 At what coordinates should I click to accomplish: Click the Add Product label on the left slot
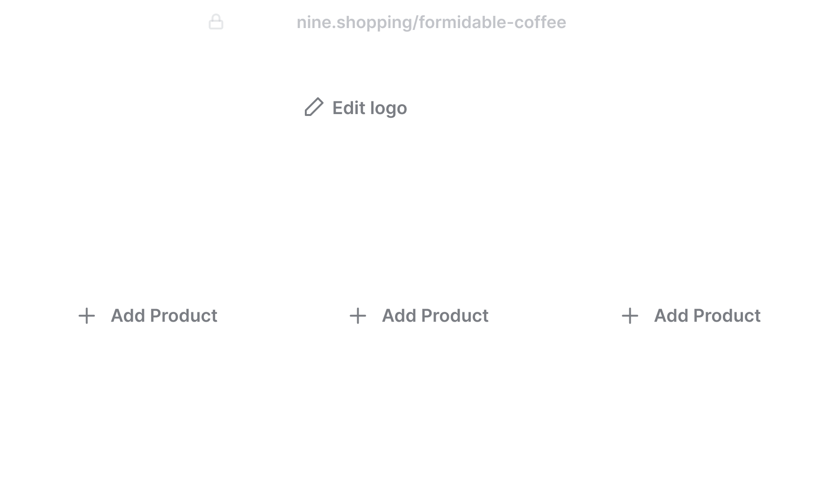(x=164, y=316)
